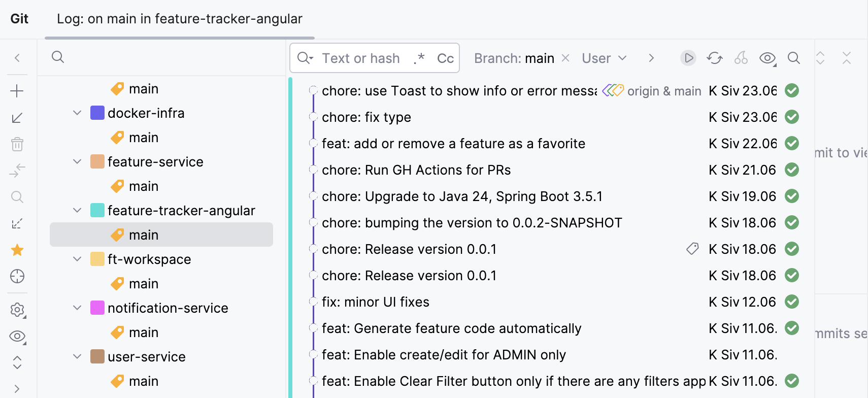This screenshot has width=868, height=398.
Task: Click the star favorite icon in sidebar
Action: (17, 250)
